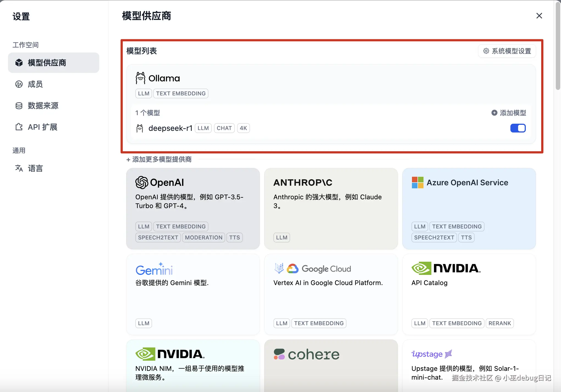
Task: Click the Azure OpenAI Service icon
Action: pyautogui.click(x=417, y=182)
